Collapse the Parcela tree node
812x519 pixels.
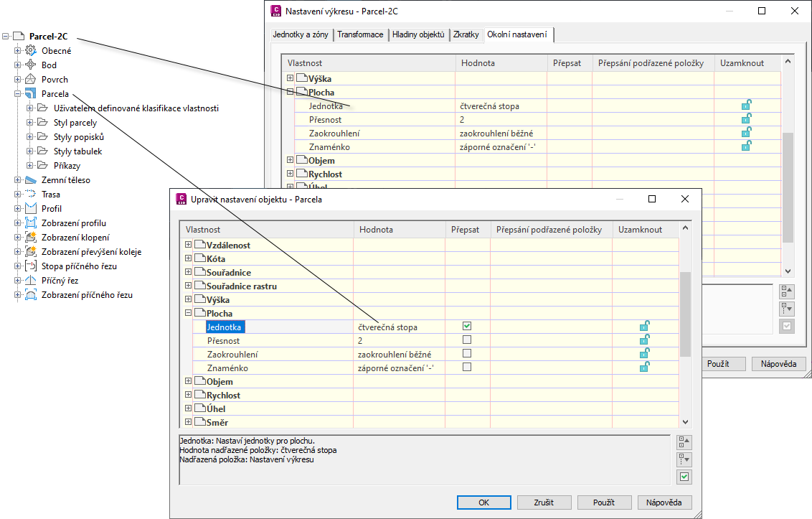(18, 94)
